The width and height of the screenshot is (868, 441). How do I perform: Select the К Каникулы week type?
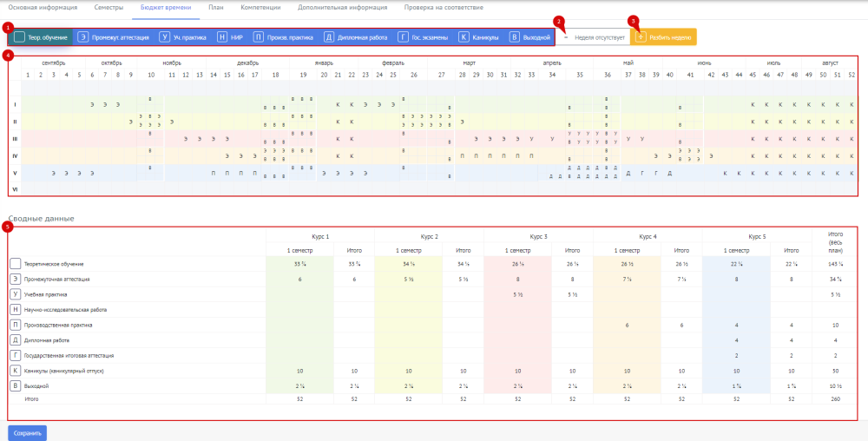479,37
